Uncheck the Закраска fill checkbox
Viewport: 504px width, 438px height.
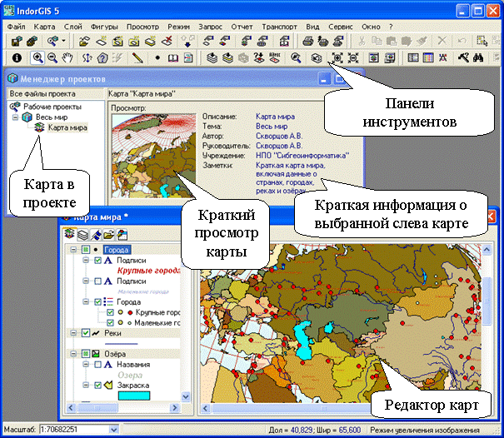tap(97, 386)
